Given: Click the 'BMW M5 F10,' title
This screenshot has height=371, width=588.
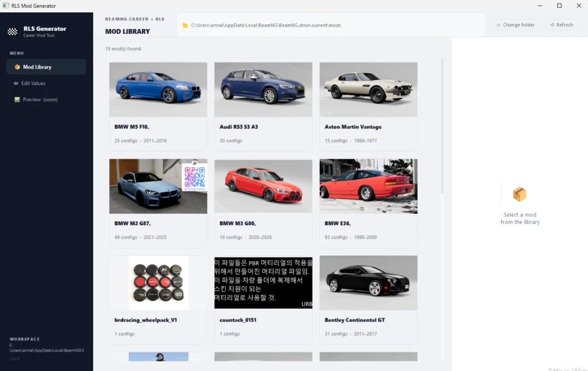Looking at the screenshot, I should click(132, 127).
